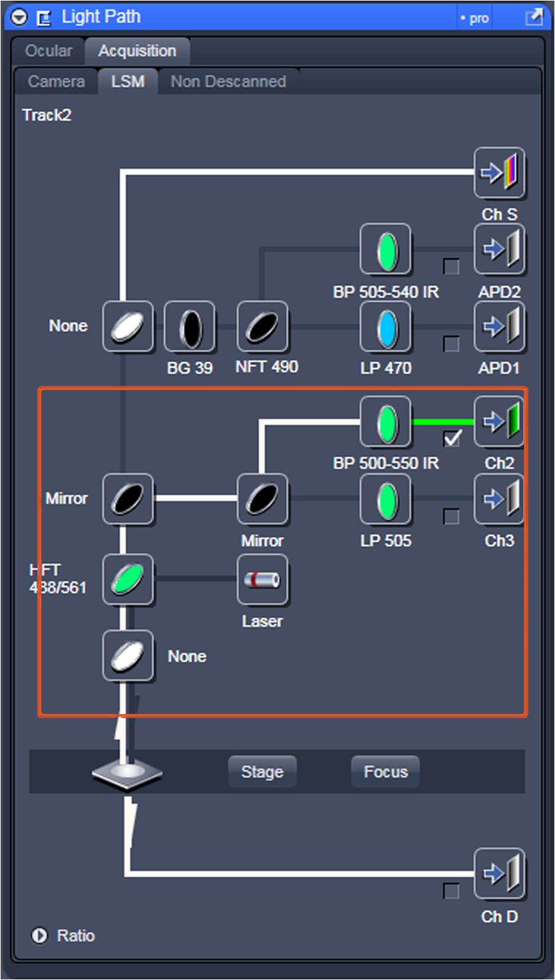The width and height of the screenshot is (555, 980).
Task: Click the Track2 label
Action: [47, 115]
